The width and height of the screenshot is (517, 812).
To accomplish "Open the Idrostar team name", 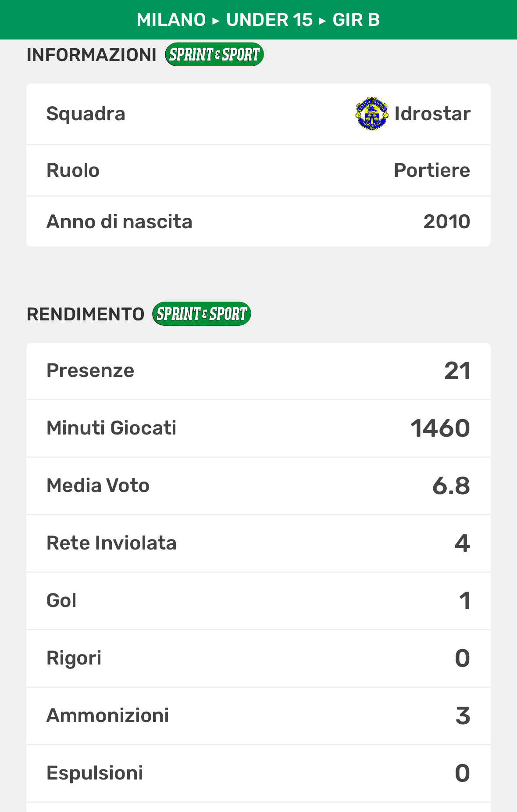I will tap(432, 114).
